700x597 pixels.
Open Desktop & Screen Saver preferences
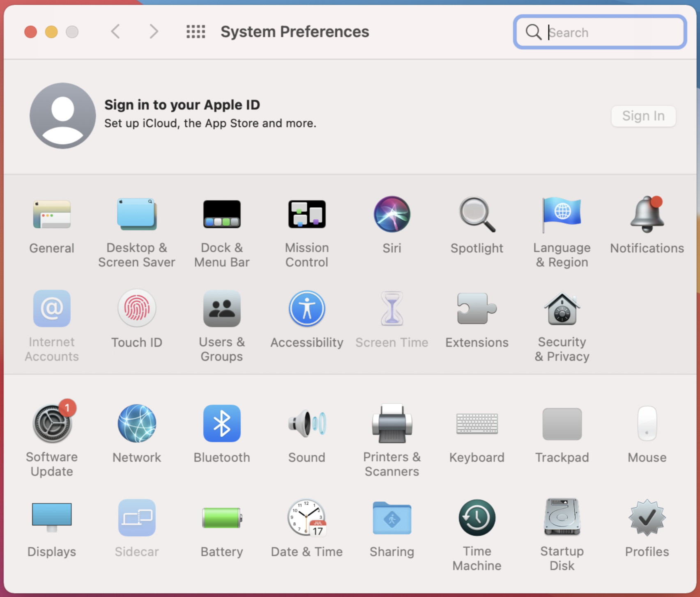[137, 214]
